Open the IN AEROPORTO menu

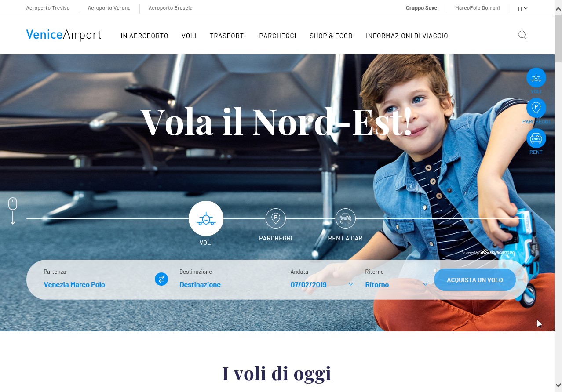click(x=144, y=36)
